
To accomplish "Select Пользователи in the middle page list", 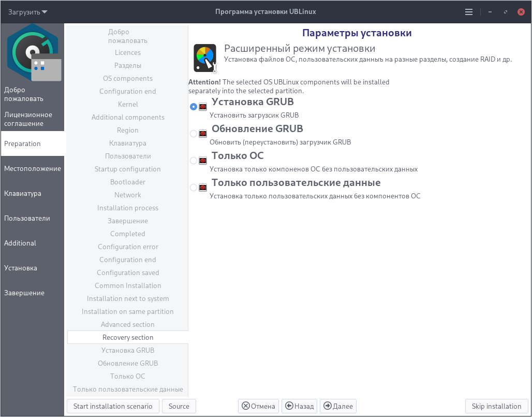I will pos(128,156).
